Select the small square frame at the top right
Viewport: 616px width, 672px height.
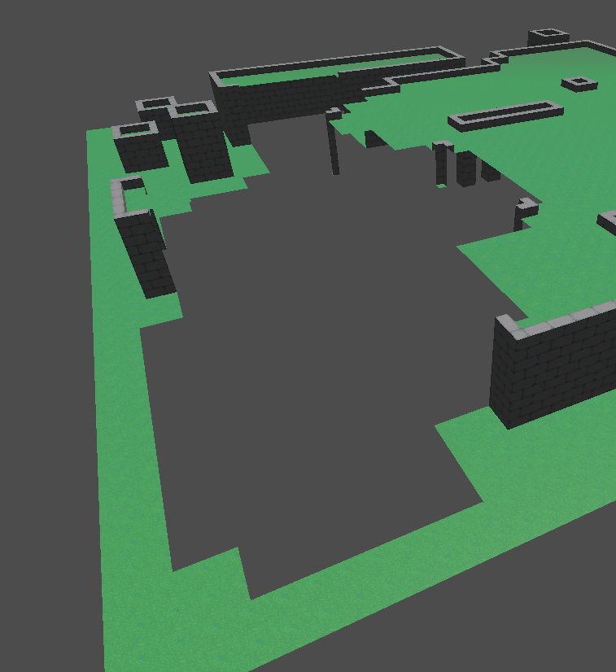(x=548, y=35)
